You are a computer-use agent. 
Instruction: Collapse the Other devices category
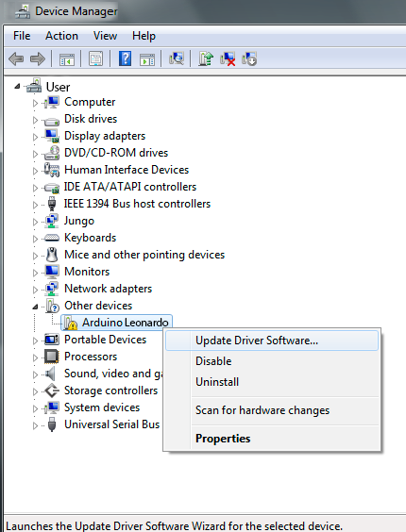(x=35, y=307)
